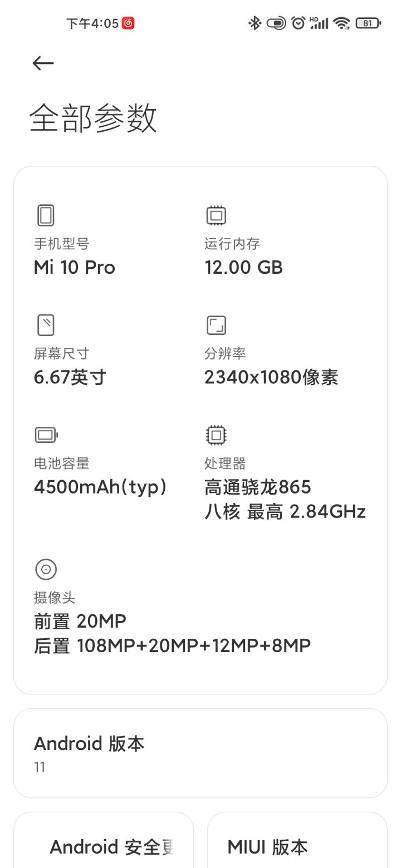Tap the Mi 10 Pro model name
Image resolution: width=401 pixels, height=868 pixels.
click(x=75, y=268)
